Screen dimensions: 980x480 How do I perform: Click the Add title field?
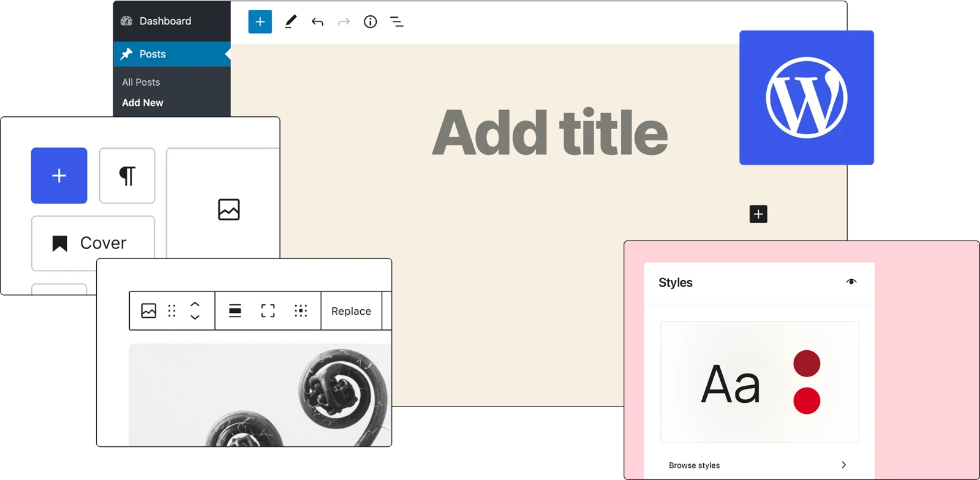pos(549,133)
